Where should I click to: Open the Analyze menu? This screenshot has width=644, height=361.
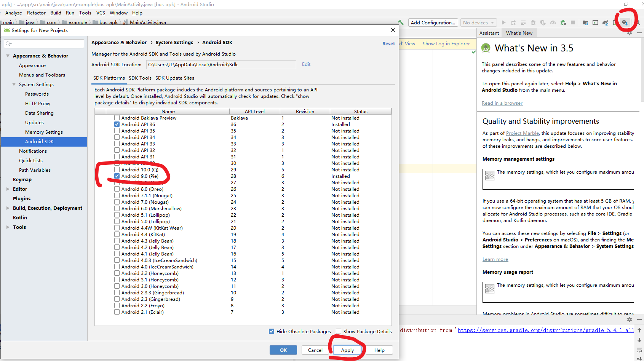(13, 13)
